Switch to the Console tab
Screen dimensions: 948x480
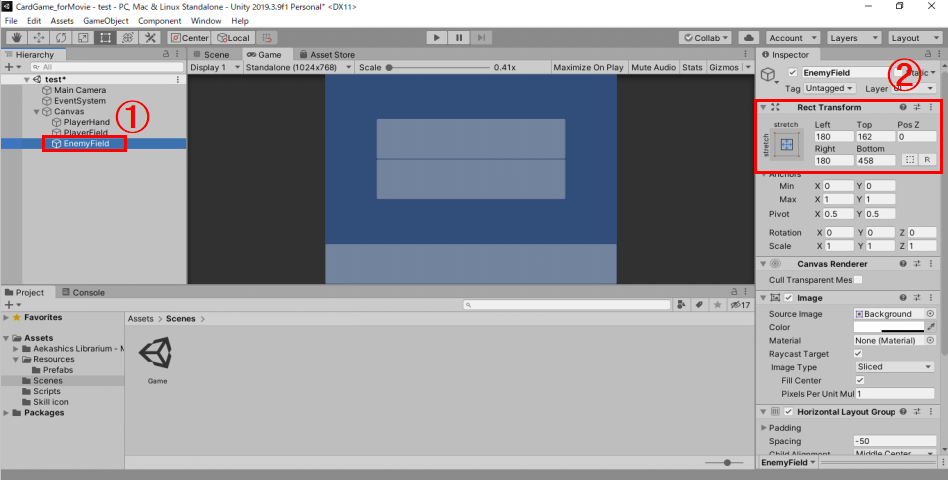(83, 292)
